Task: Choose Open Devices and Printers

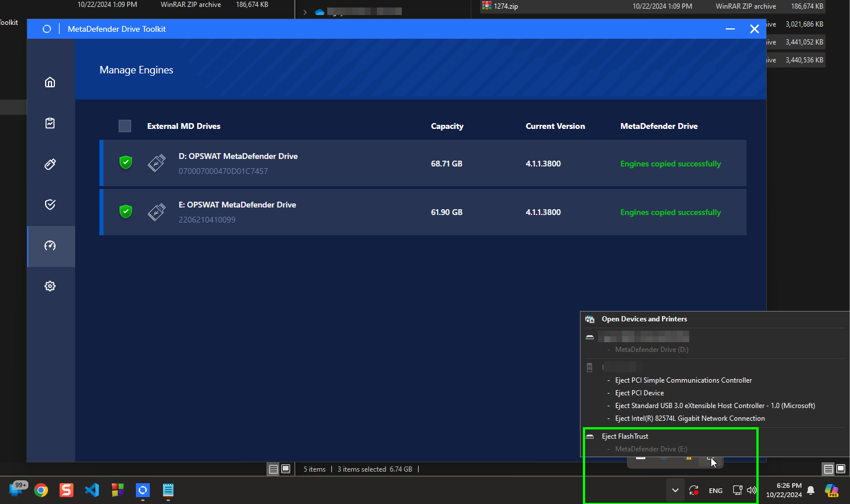Action: [644, 319]
